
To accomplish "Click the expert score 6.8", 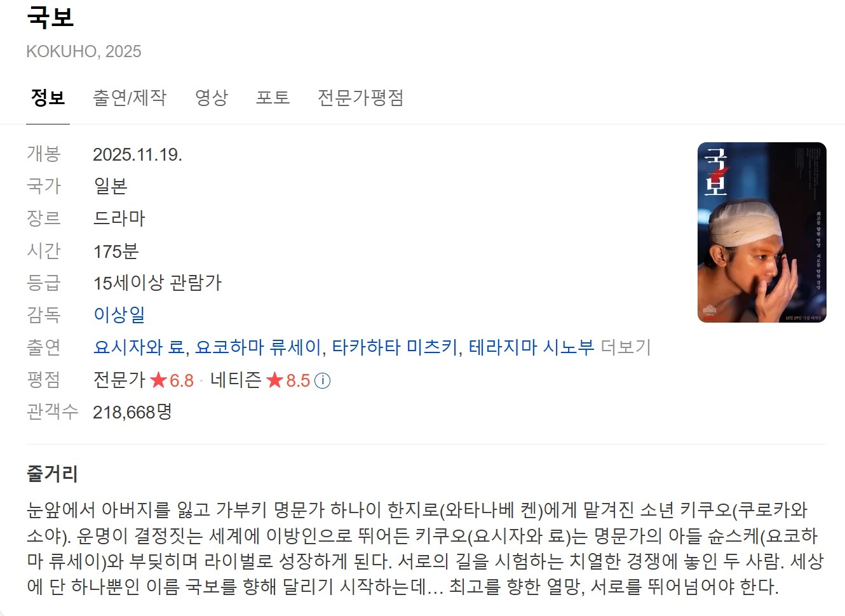I will pyautogui.click(x=182, y=381).
